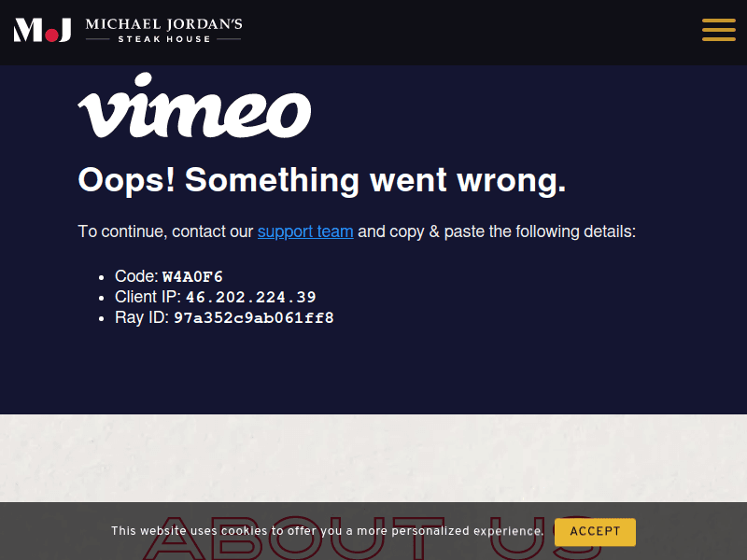Accept cookies with the yellow ACCEPT button
Viewport: 747px width, 560px height.
595,531
